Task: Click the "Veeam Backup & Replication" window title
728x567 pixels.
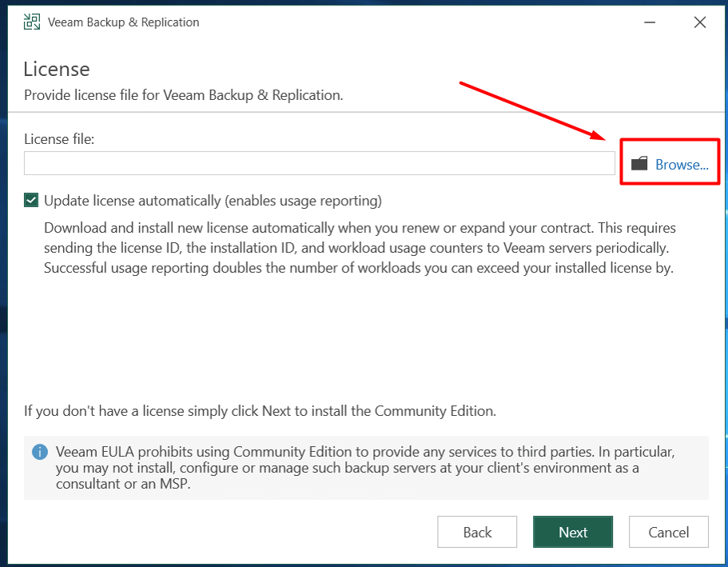Action: pos(124,22)
